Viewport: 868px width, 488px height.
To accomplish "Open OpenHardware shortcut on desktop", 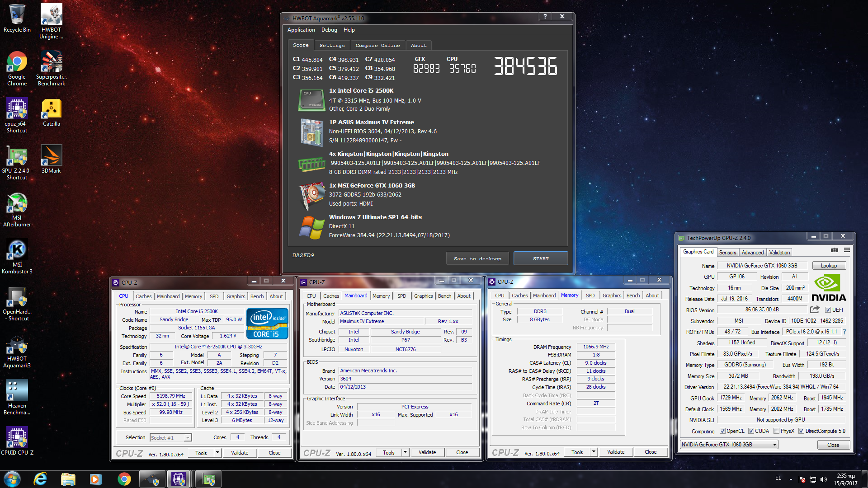I will (17, 303).
